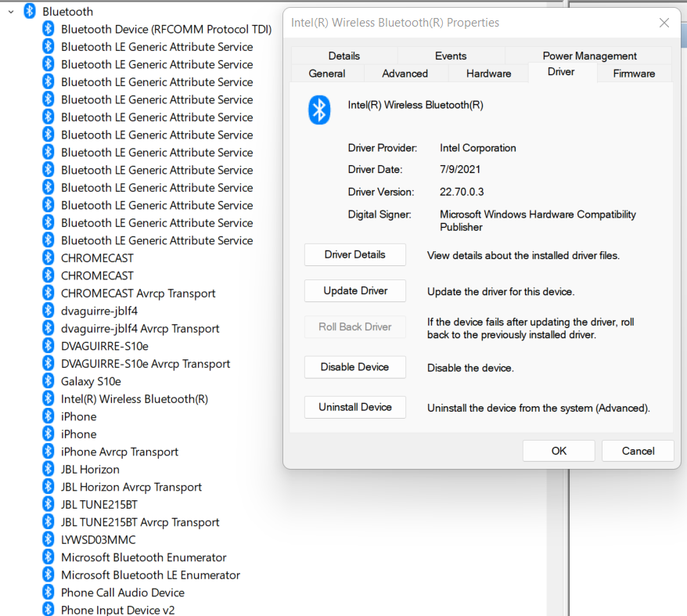Click the iPhone Avrcp Transport icon
This screenshot has height=616, width=687.
point(49,452)
